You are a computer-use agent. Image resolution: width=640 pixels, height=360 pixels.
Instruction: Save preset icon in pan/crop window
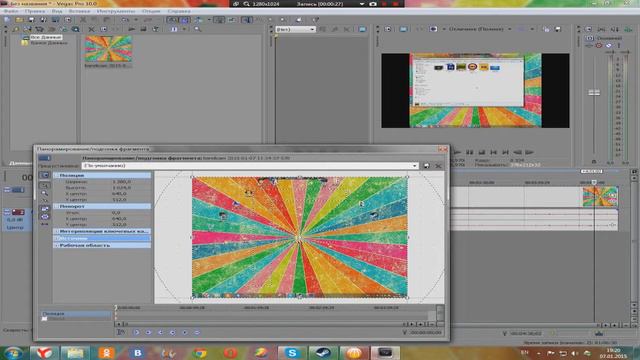[427, 166]
